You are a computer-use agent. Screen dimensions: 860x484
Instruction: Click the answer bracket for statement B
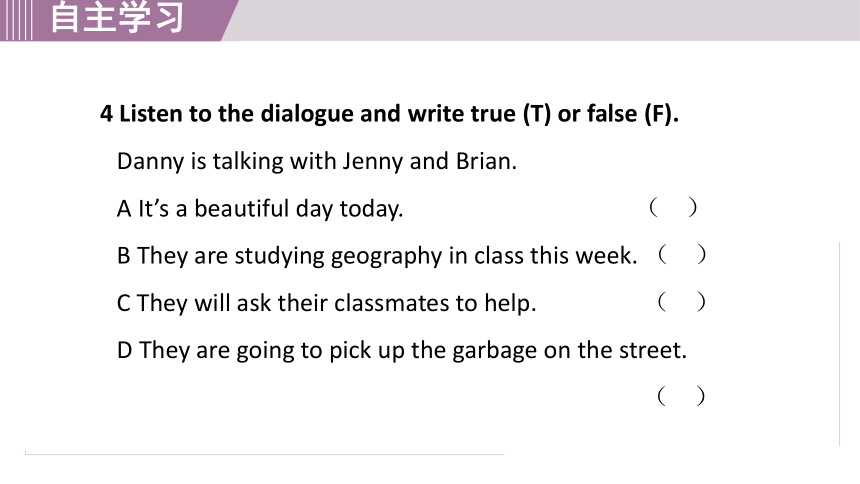[682, 255]
